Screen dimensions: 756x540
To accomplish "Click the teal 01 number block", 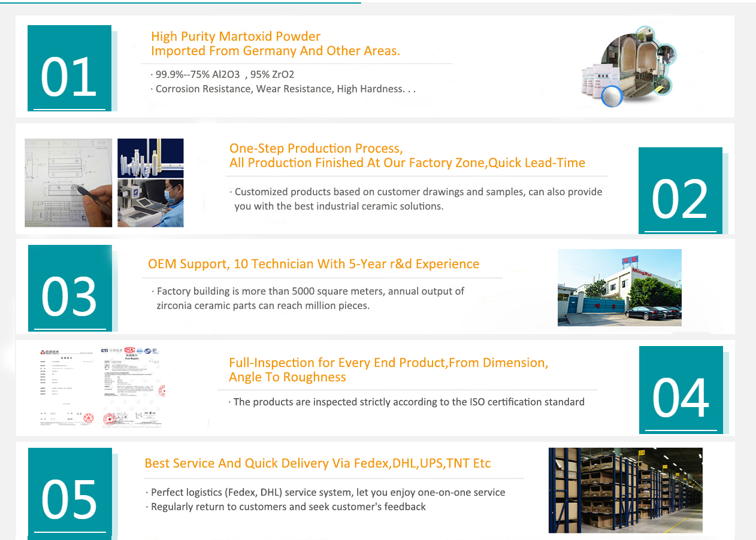I will pyautogui.click(x=69, y=68).
